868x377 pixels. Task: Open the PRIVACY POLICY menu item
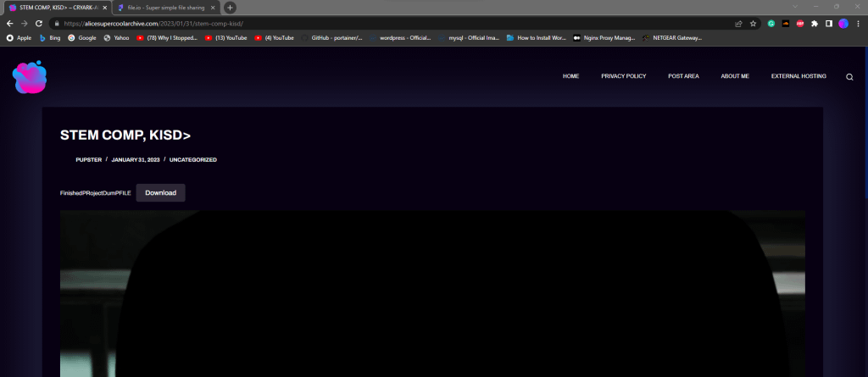click(x=623, y=76)
